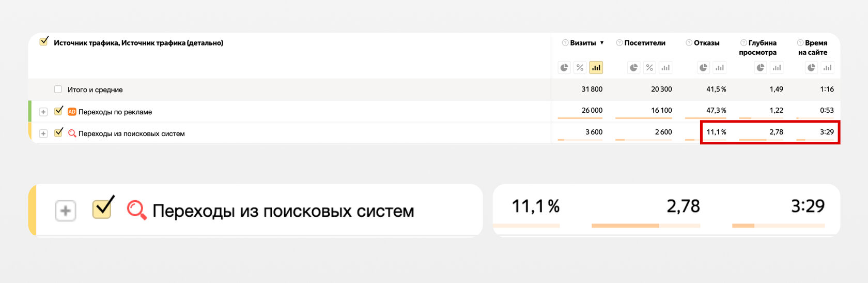
Task: Click help icon next to Отказы
Action: (689, 43)
